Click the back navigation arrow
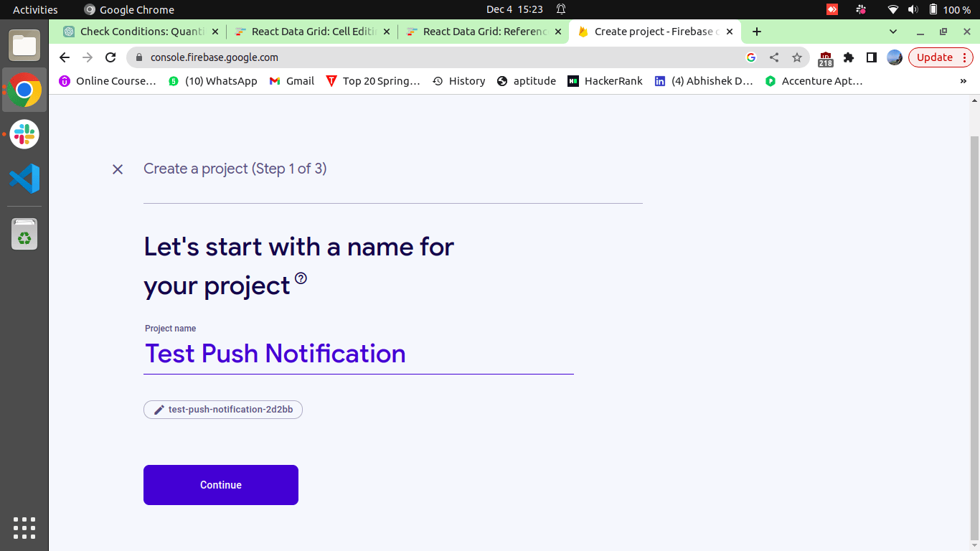The width and height of the screenshot is (980, 551). (64, 57)
